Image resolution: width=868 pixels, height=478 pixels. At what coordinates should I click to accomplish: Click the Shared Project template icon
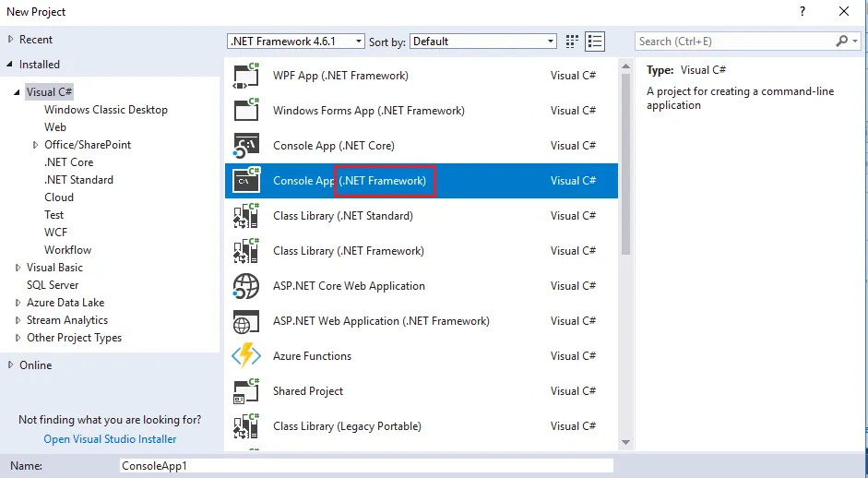pyautogui.click(x=246, y=391)
